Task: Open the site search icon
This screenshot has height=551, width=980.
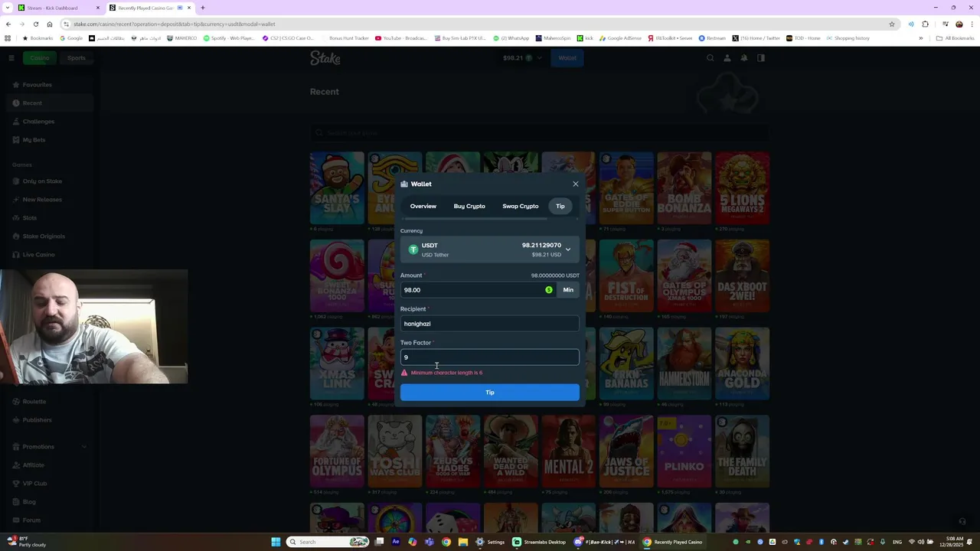Action: click(710, 57)
